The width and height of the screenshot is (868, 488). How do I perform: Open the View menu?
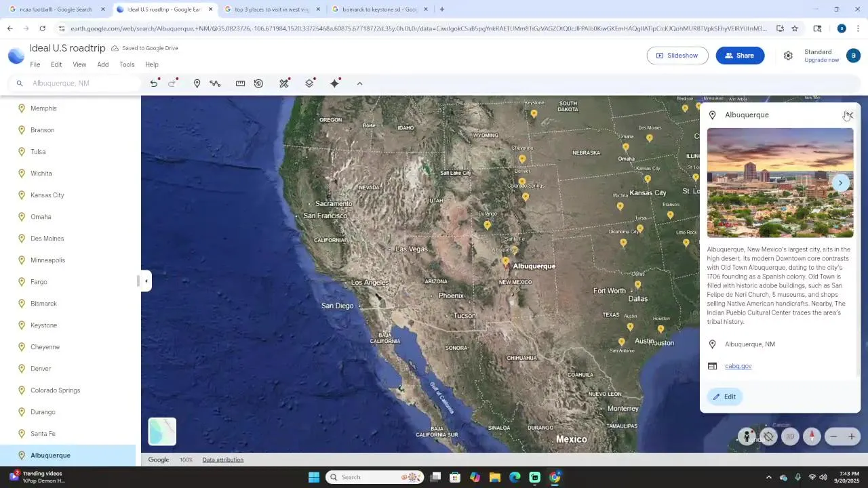pos(79,64)
